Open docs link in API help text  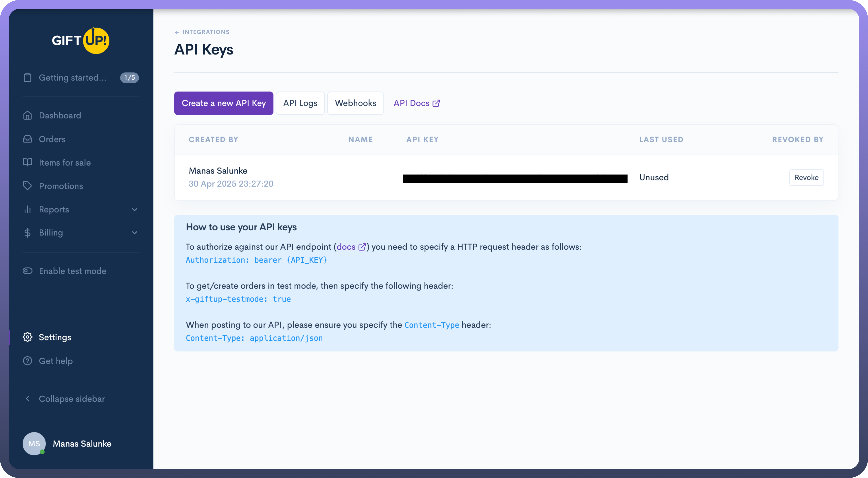click(346, 247)
